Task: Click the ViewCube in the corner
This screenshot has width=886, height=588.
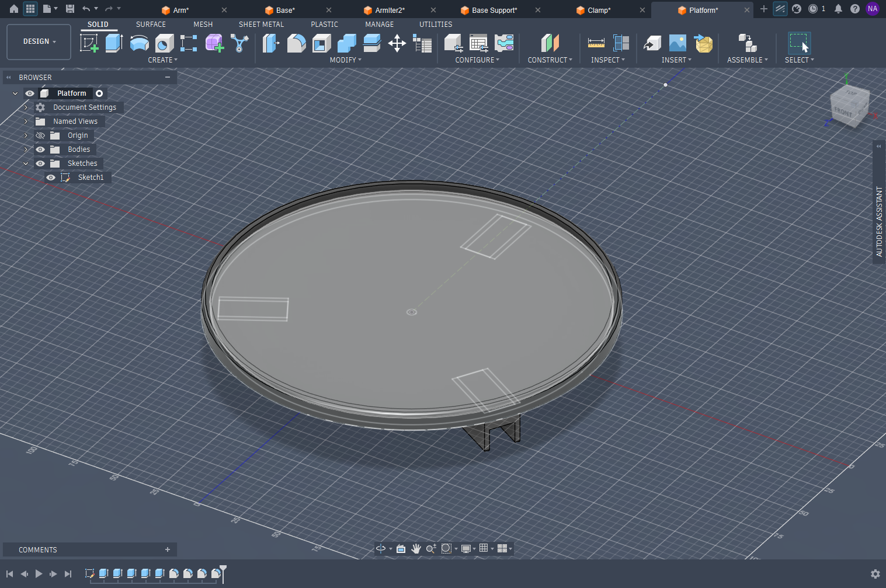Action: coord(850,106)
